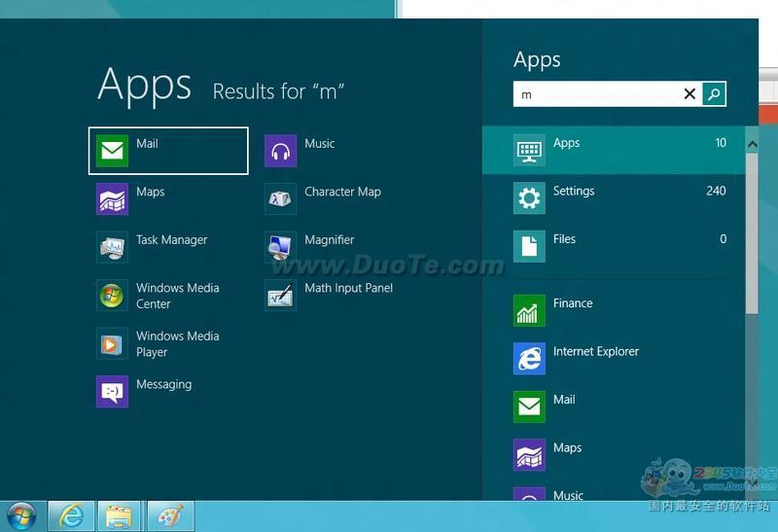Click Music label at bottom of search pane
This screenshot has width=778, height=532.
568,495
